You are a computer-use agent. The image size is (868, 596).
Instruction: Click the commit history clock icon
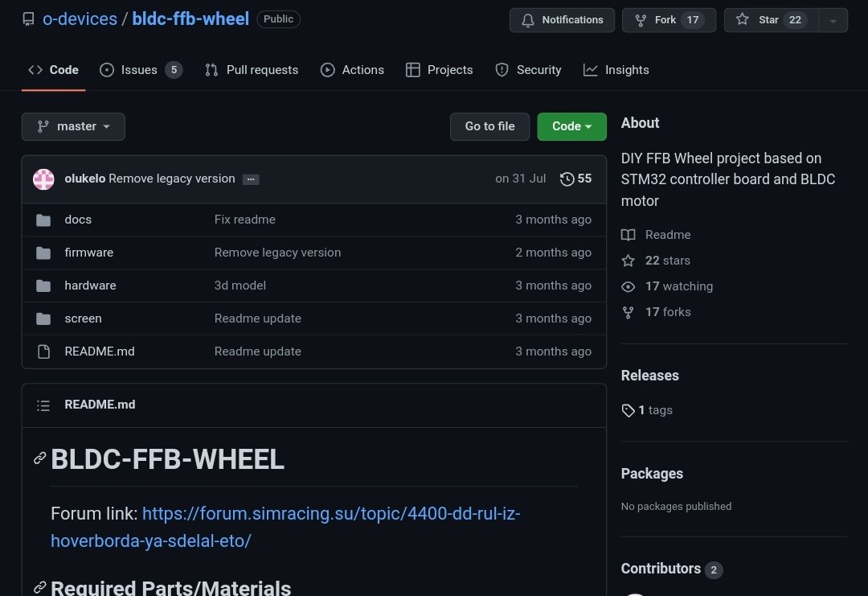pos(567,179)
